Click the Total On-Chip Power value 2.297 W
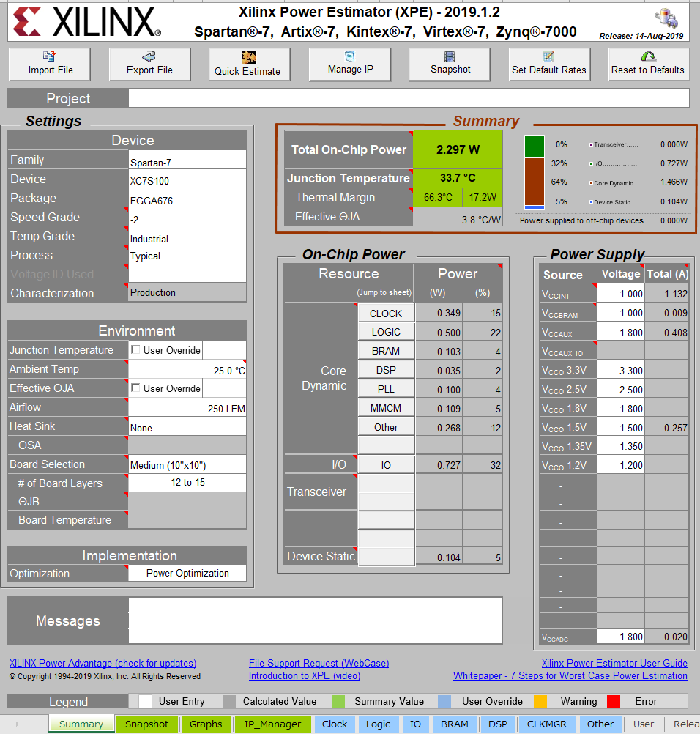This screenshot has width=700, height=734. click(x=458, y=149)
